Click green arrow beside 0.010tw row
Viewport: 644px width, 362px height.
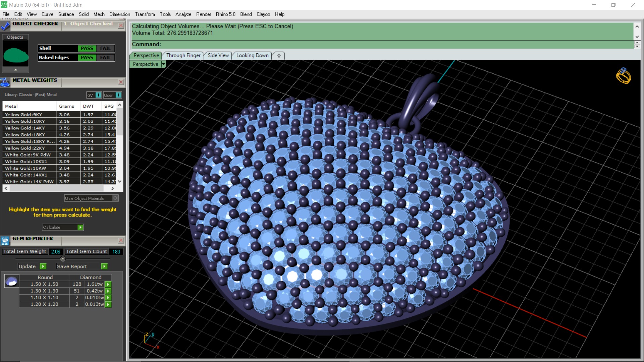[108, 298]
